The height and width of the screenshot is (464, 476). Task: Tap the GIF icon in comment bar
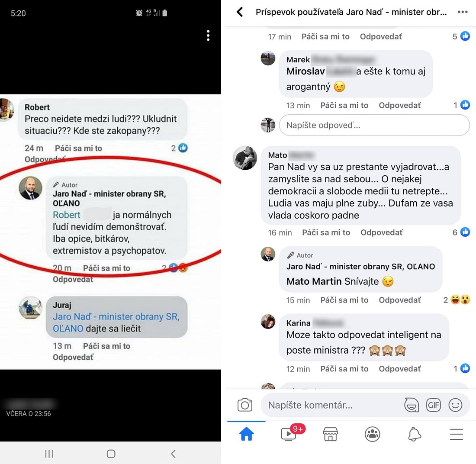point(433,405)
